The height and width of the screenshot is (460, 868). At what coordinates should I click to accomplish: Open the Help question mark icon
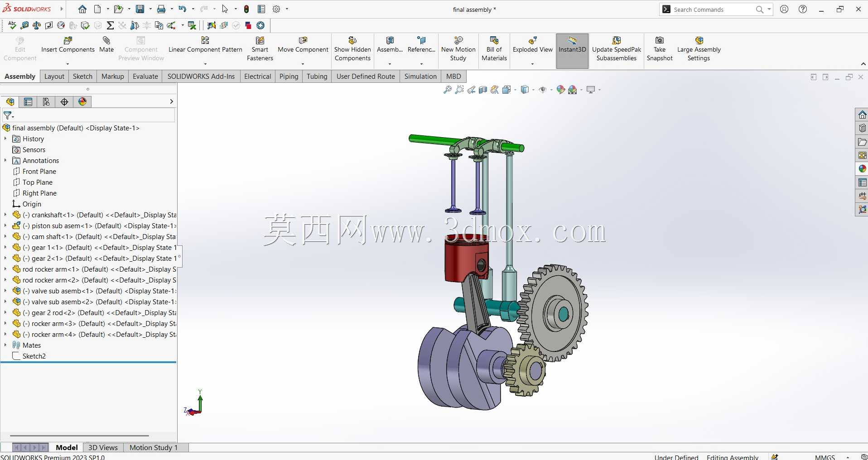click(803, 9)
